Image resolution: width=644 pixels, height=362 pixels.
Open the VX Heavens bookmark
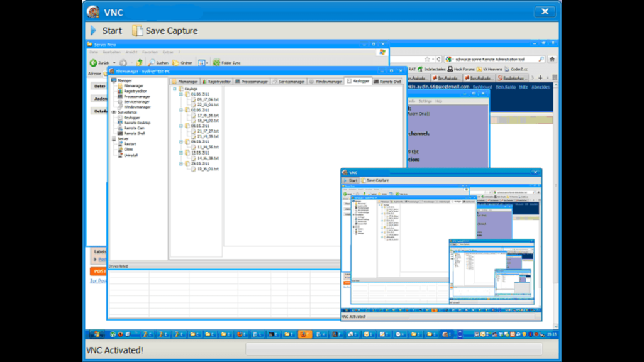pos(489,69)
